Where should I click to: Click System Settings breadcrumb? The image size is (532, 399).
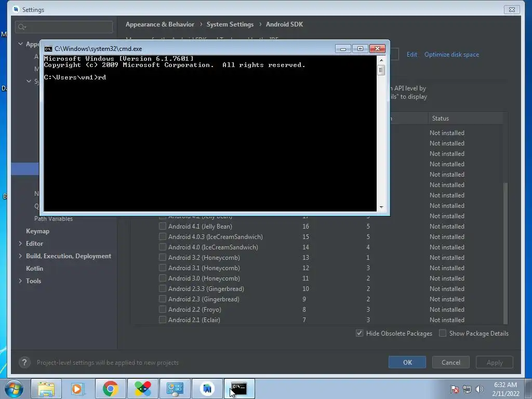pyautogui.click(x=230, y=24)
